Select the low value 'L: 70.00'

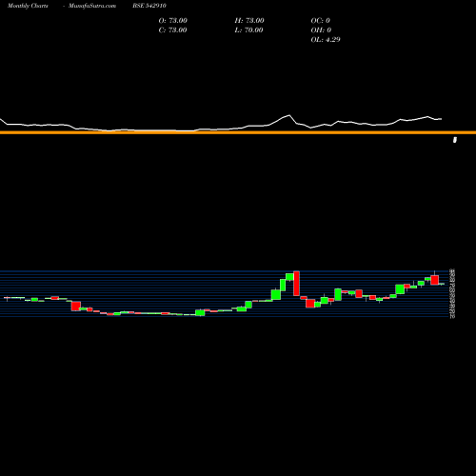click(x=248, y=30)
